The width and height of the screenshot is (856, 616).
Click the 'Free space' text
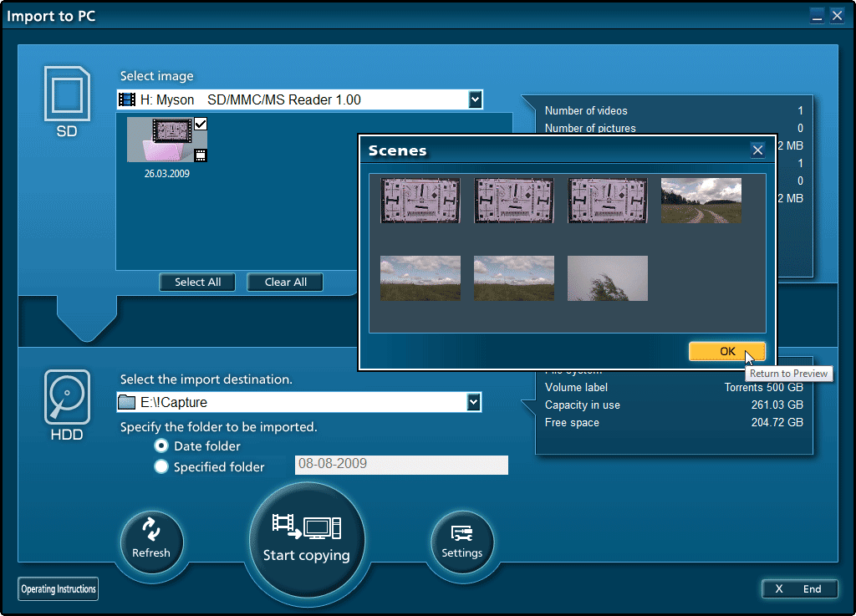[x=572, y=422]
